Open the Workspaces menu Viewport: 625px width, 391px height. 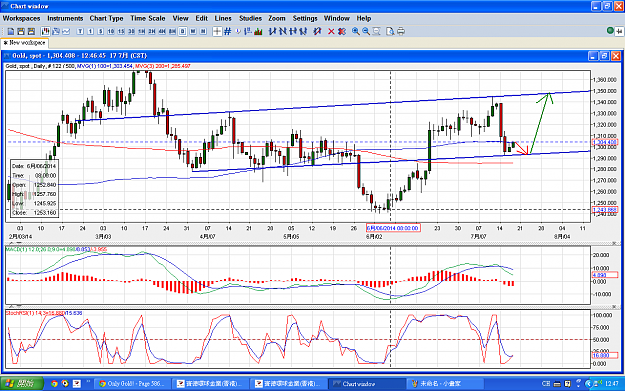tap(21, 18)
